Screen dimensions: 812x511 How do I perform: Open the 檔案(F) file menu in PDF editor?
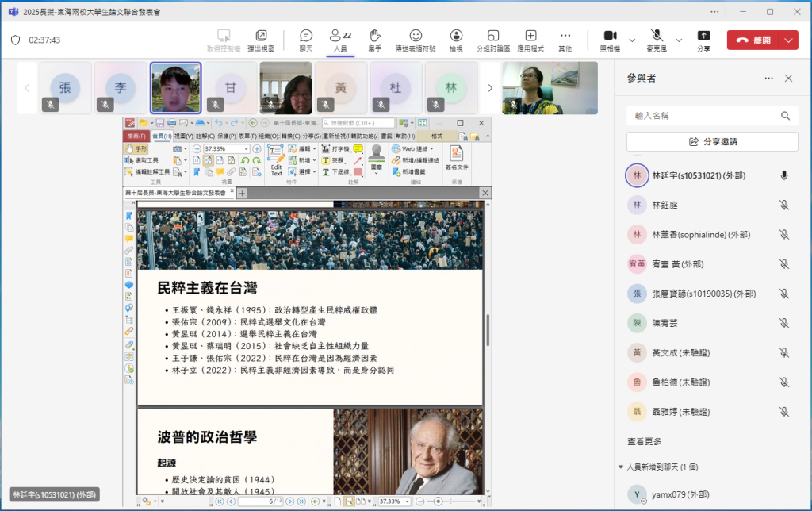[136, 136]
